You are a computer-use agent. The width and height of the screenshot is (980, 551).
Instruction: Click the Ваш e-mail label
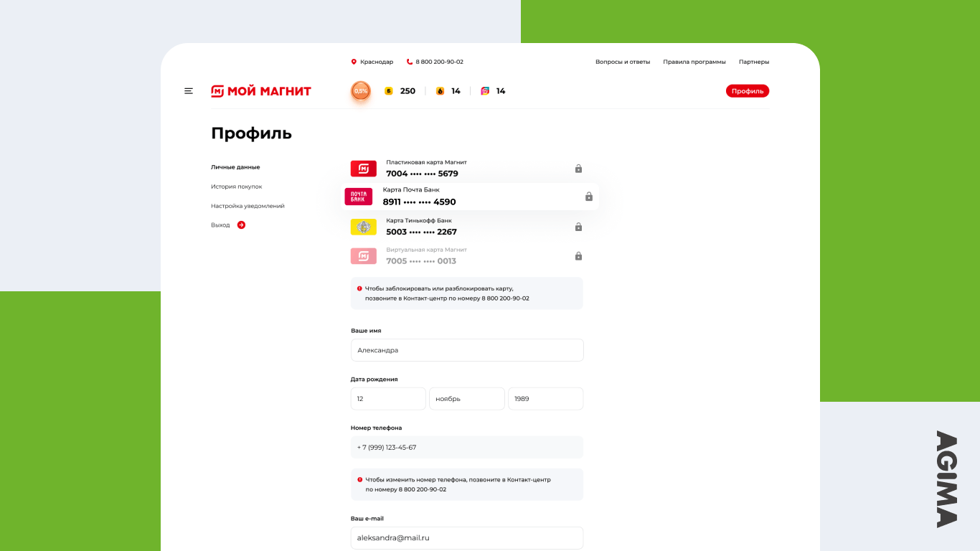pyautogui.click(x=367, y=518)
